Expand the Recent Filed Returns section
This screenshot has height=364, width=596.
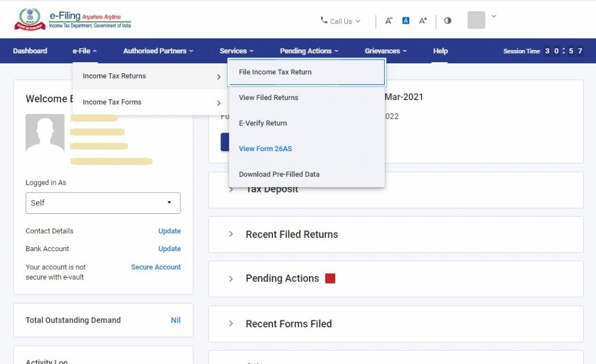tap(232, 234)
